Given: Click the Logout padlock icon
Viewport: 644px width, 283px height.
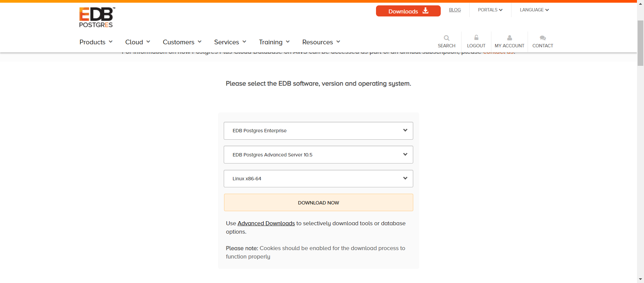Looking at the screenshot, I should (x=476, y=38).
